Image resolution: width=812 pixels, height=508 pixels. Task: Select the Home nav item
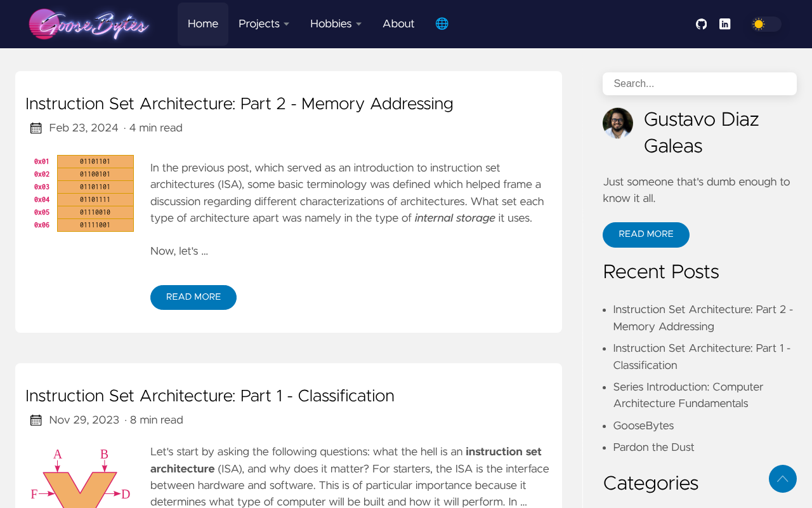203,24
